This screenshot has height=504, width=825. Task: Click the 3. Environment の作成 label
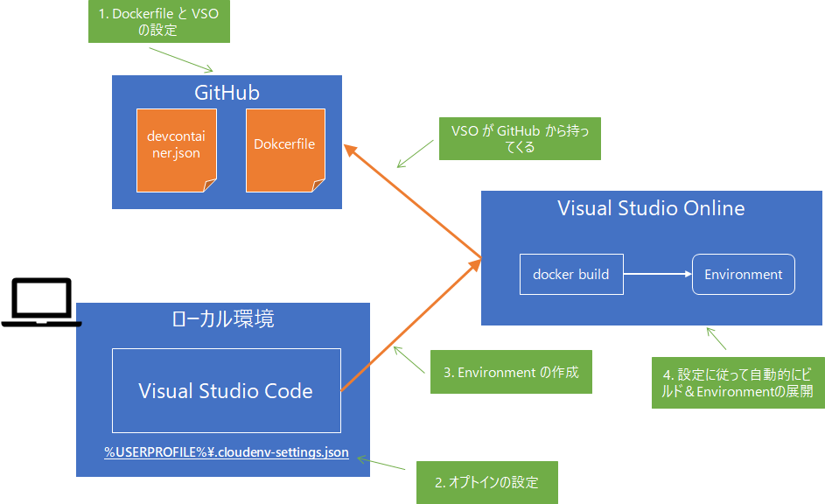pos(511,371)
